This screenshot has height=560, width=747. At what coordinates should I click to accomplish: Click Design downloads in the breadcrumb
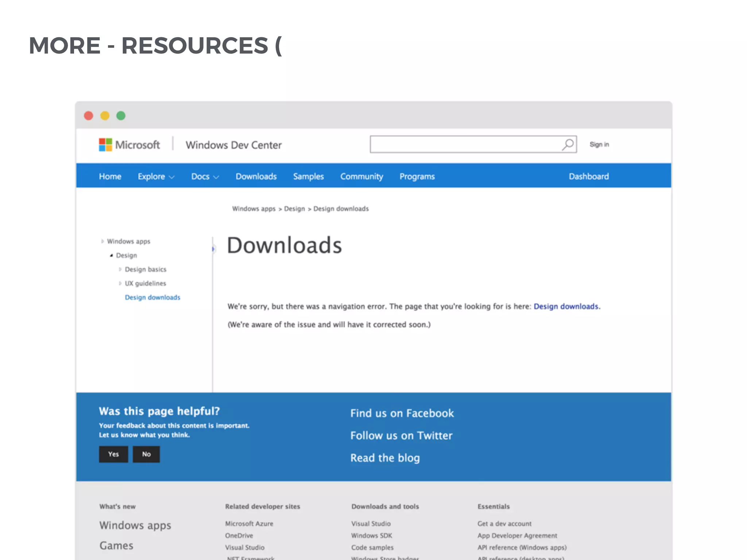341,209
